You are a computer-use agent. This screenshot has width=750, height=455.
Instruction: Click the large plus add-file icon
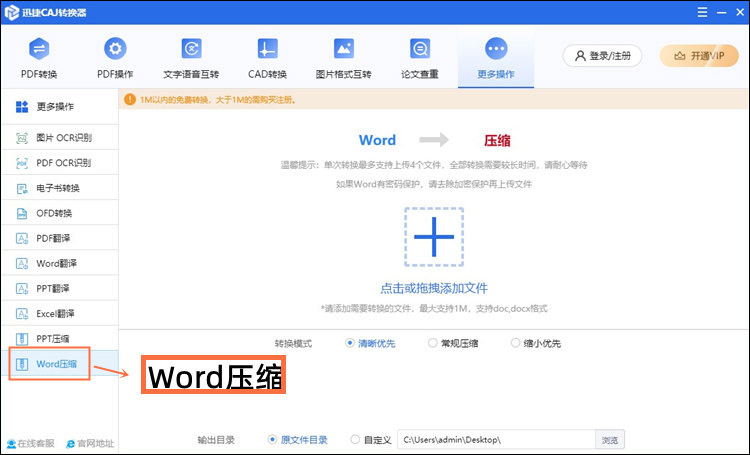click(x=434, y=238)
